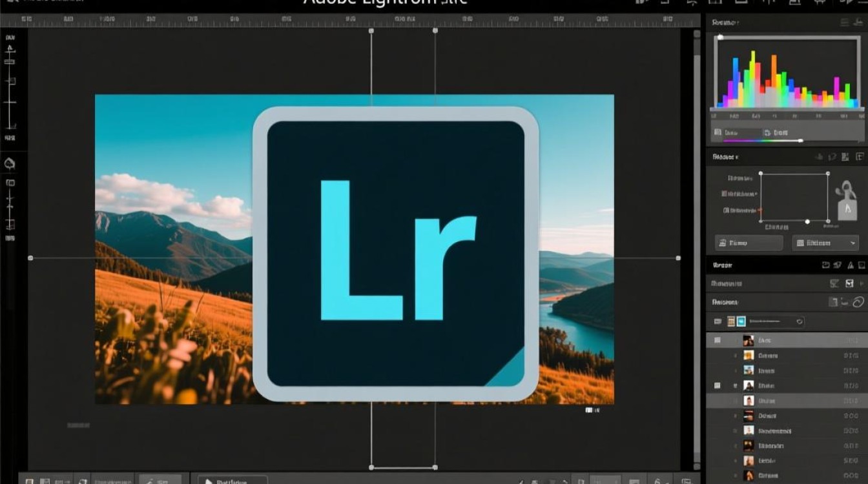Select the landscape thumbnail in the layer list
Image resolution: width=868 pixels, height=484 pixels.
(x=749, y=370)
